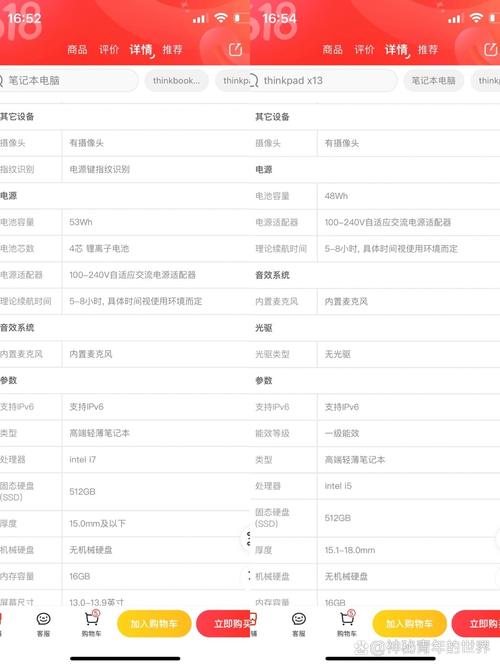The image size is (500, 666).
Task: Tap 指纹识别 row label in left phone screen
Action: (17, 169)
